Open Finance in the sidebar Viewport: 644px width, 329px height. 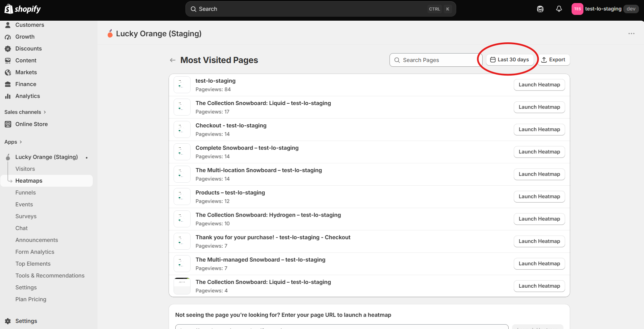click(26, 84)
